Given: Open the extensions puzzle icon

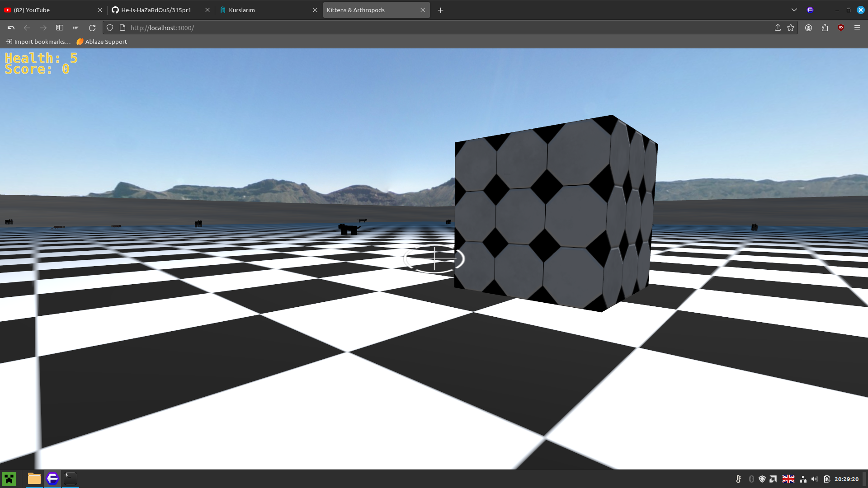Looking at the screenshot, I should [x=825, y=28].
